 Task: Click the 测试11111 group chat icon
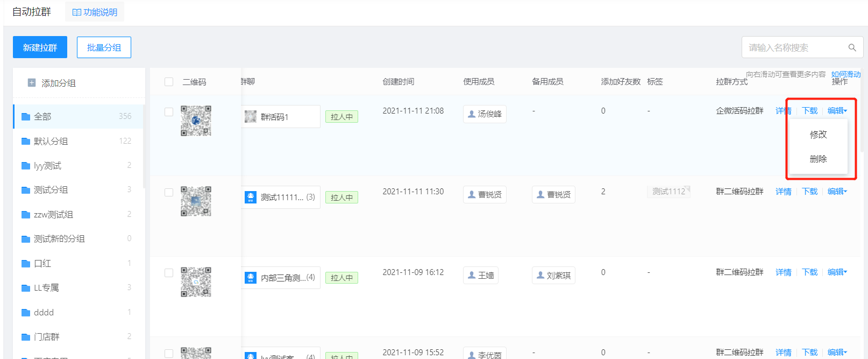click(251, 197)
